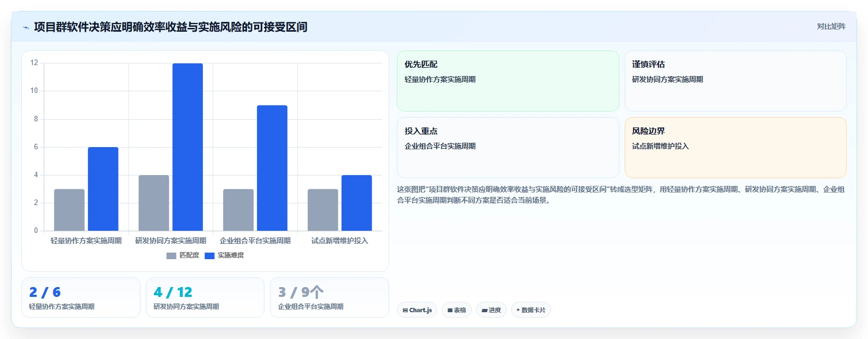
Task: Open the 谨慎评估 matrix card
Action: click(x=735, y=81)
